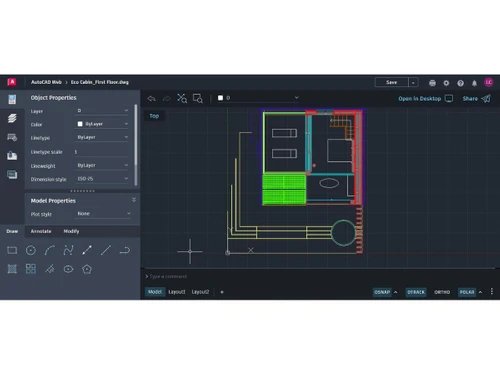Select the Layout1 tab

click(x=177, y=292)
